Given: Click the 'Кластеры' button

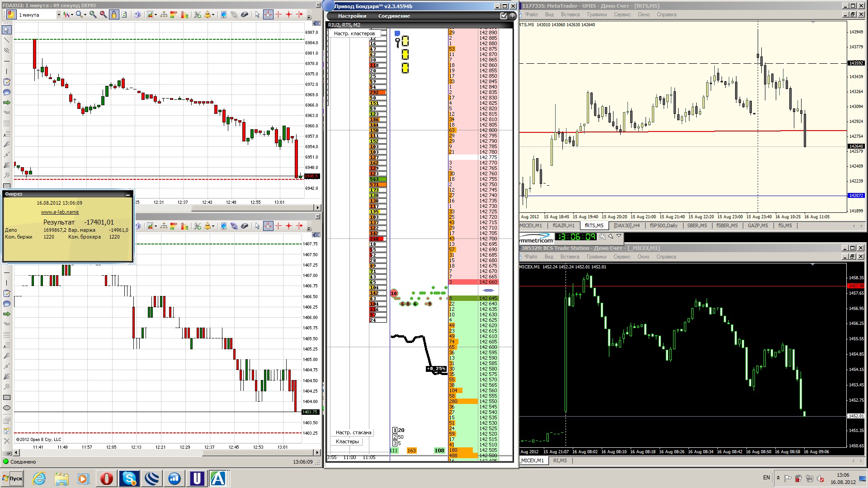Looking at the screenshot, I should click(x=347, y=441).
